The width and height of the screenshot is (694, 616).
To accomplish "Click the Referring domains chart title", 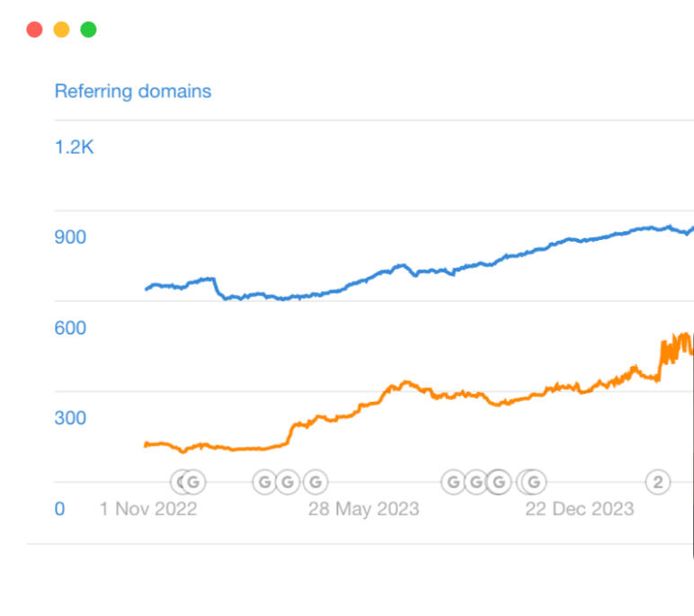I will (x=133, y=91).
